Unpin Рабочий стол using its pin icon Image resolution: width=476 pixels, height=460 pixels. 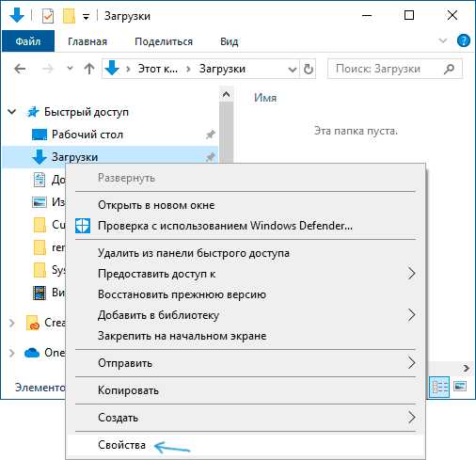point(210,135)
